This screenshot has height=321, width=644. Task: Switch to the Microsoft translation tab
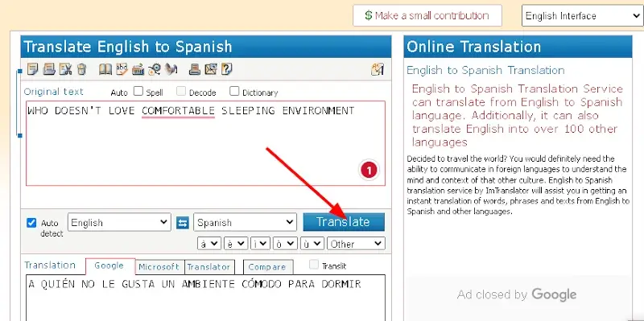coord(159,267)
